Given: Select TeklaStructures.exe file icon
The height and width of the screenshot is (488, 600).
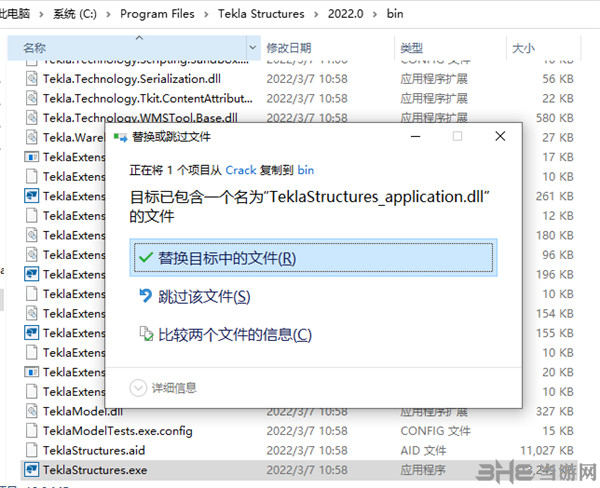Looking at the screenshot, I should tap(32, 470).
